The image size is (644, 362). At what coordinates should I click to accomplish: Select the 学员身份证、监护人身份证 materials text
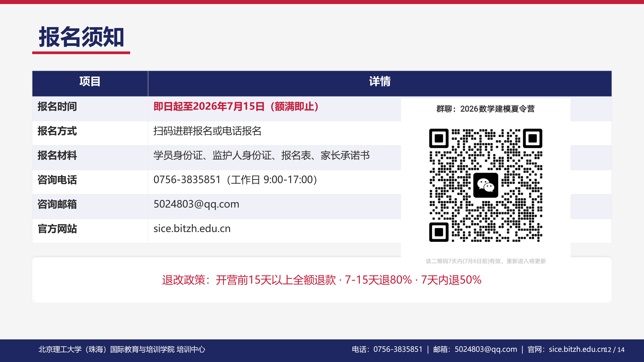[261, 155]
